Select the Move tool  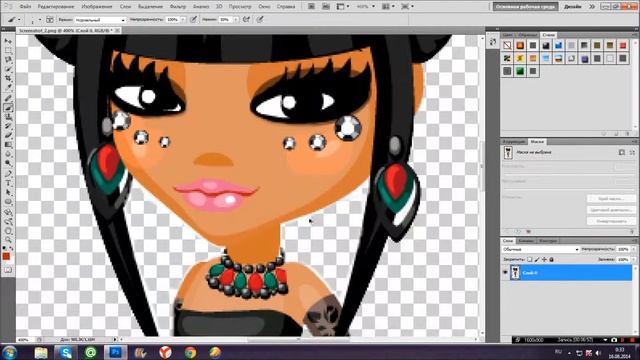8,41
